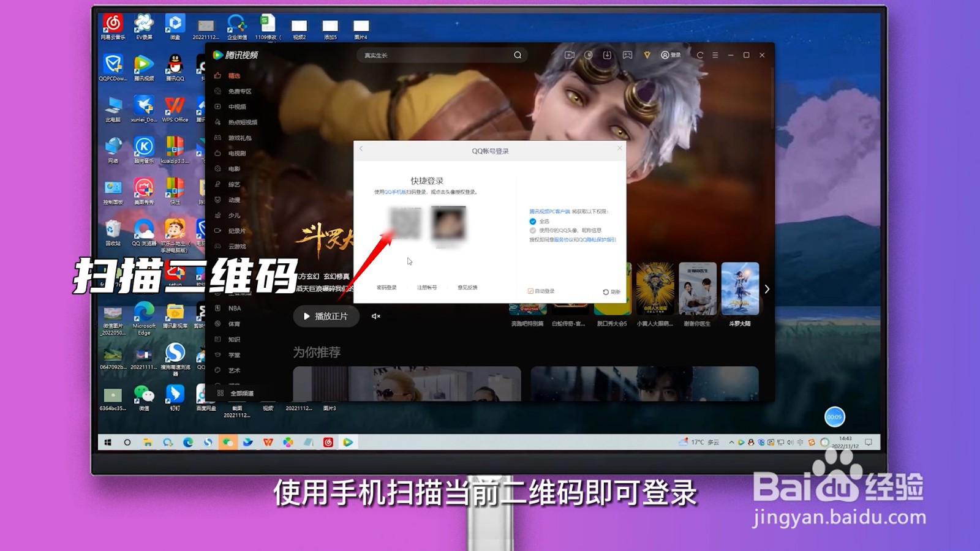Click the VIP diamond icon in the title bar
This screenshot has height=551, width=980.
pyautogui.click(x=647, y=55)
